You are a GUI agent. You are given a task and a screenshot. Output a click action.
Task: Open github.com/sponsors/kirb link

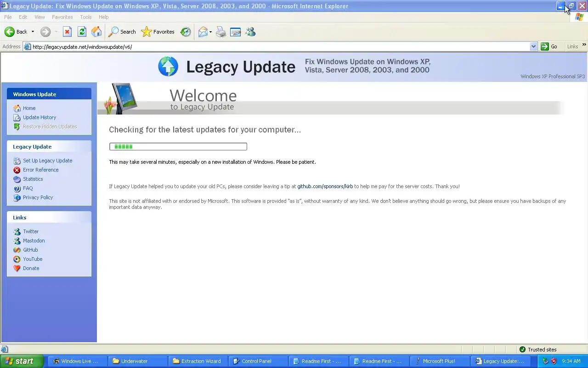[325, 186]
